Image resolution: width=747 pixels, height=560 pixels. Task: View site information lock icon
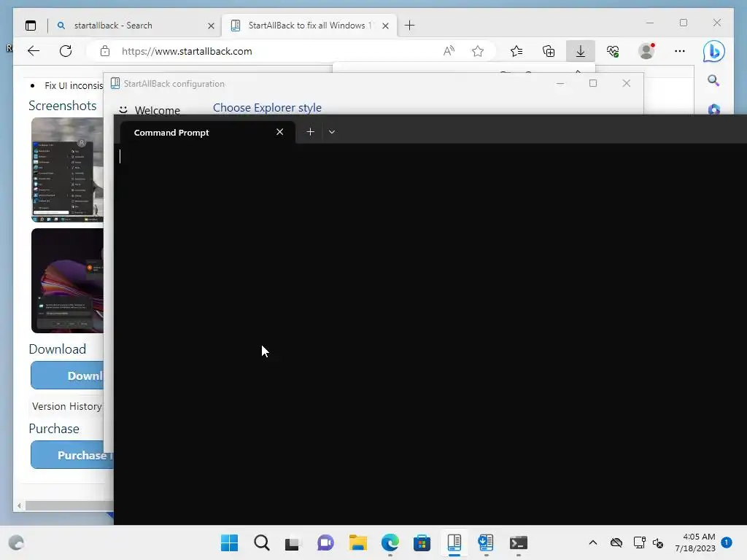(x=105, y=52)
